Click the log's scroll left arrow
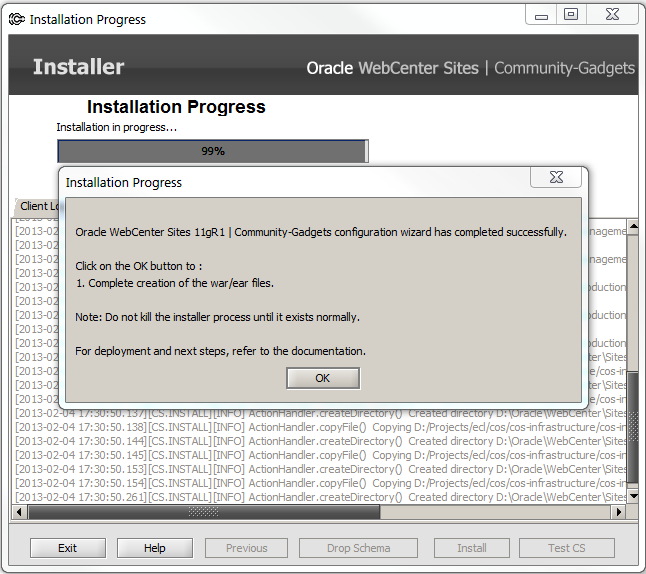The width and height of the screenshot is (646, 574). [x=19, y=512]
